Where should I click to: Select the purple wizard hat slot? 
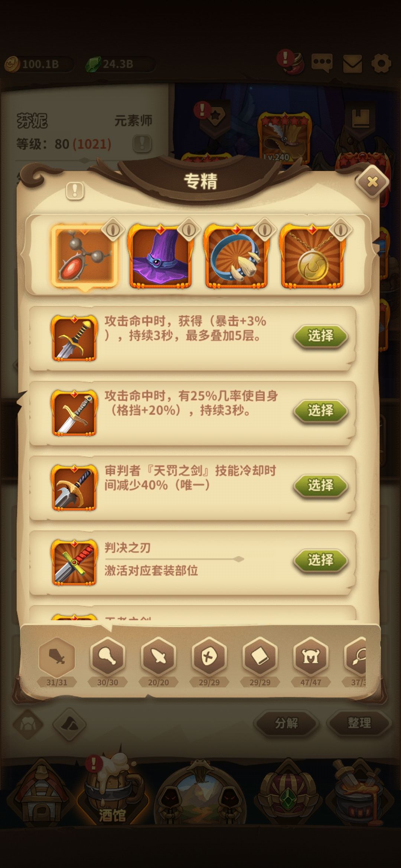(x=160, y=256)
